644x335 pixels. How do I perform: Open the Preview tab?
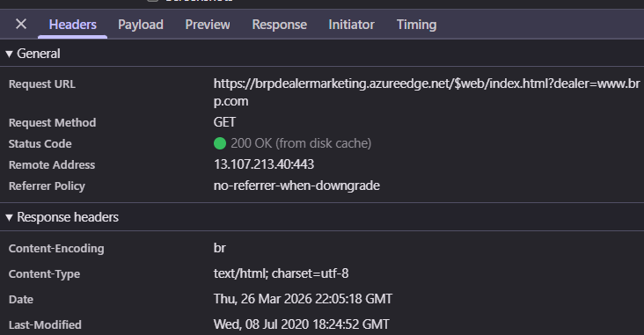point(208,25)
